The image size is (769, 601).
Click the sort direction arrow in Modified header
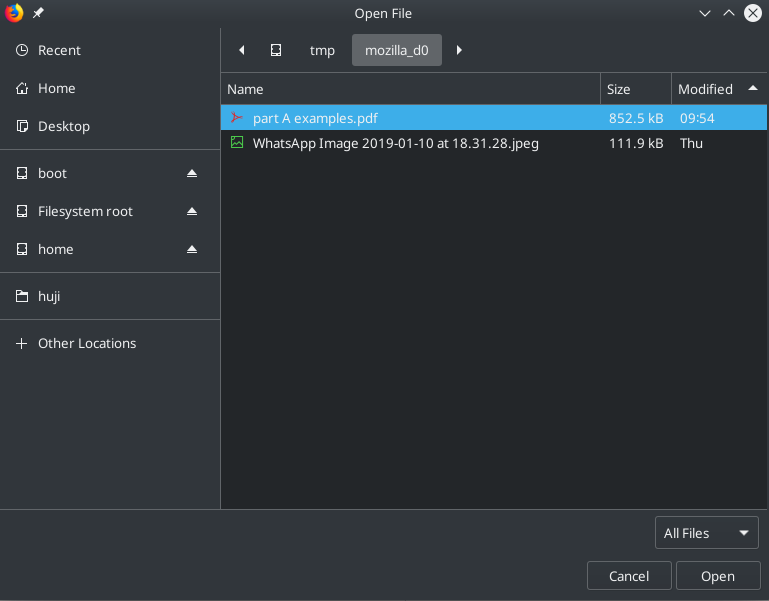[753, 88]
